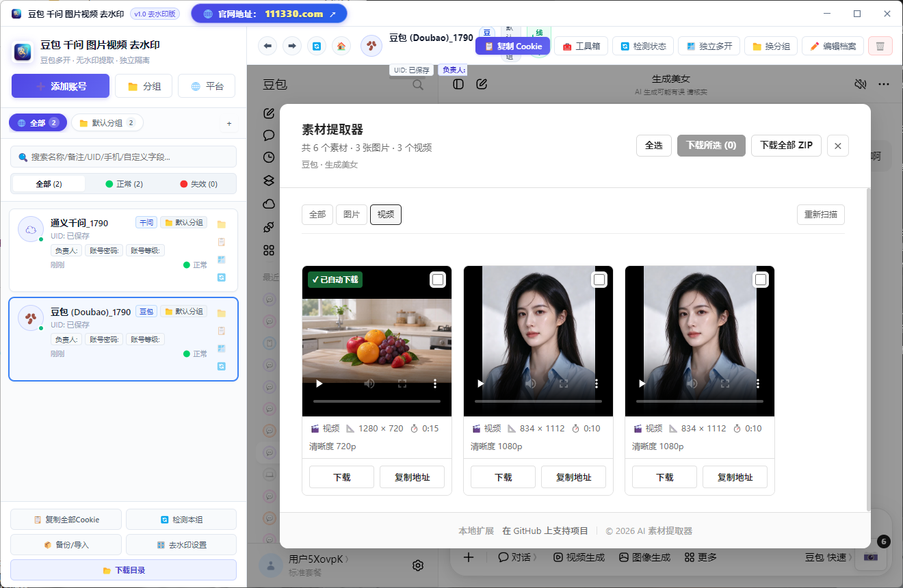Click the trash delete icon in the top toolbar
The height and width of the screenshot is (588, 903).
pyautogui.click(x=880, y=46)
